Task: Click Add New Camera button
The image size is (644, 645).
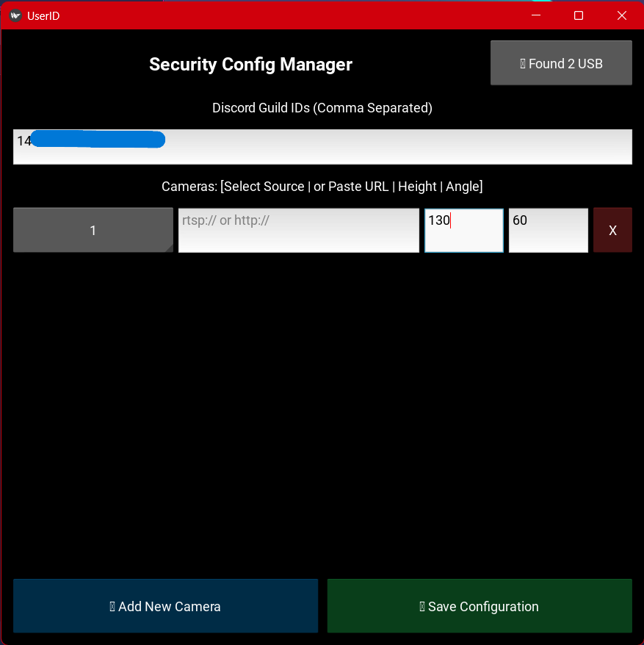Action: [x=165, y=605]
